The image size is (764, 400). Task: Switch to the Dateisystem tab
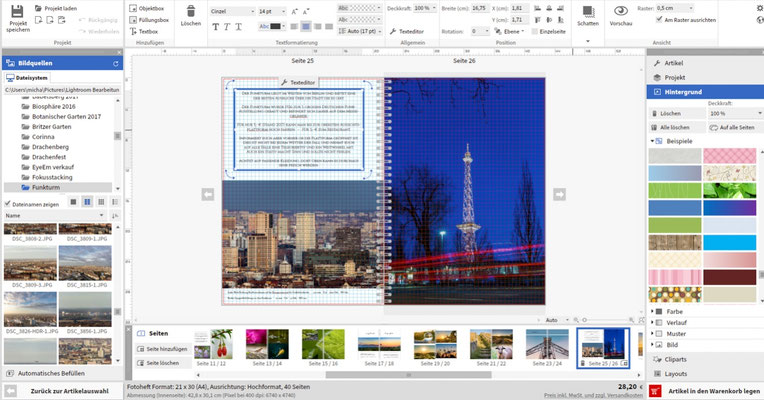[x=27, y=77]
